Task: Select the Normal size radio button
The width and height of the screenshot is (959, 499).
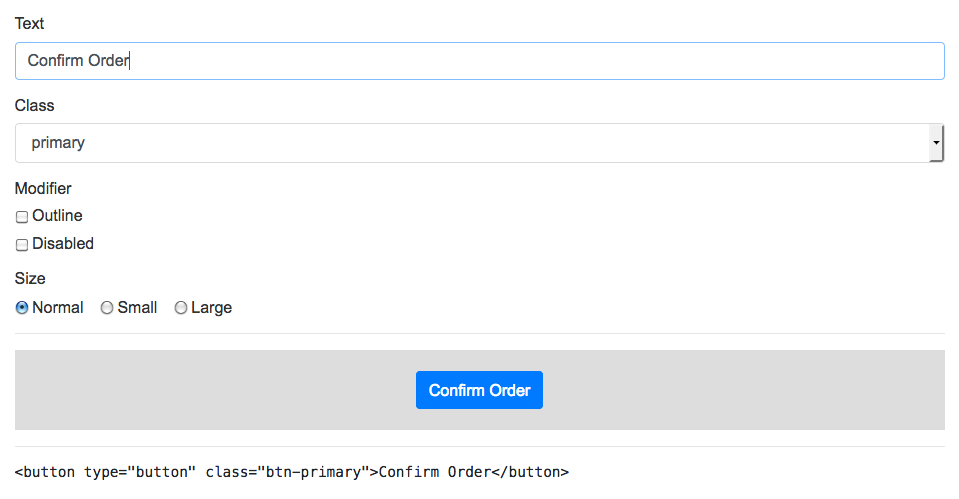Action: [x=22, y=308]
